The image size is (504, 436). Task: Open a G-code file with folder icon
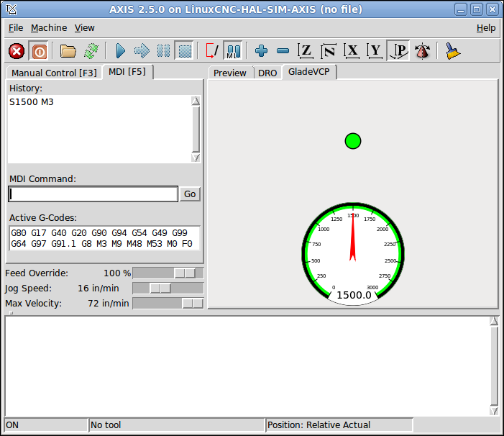[68, 51]
